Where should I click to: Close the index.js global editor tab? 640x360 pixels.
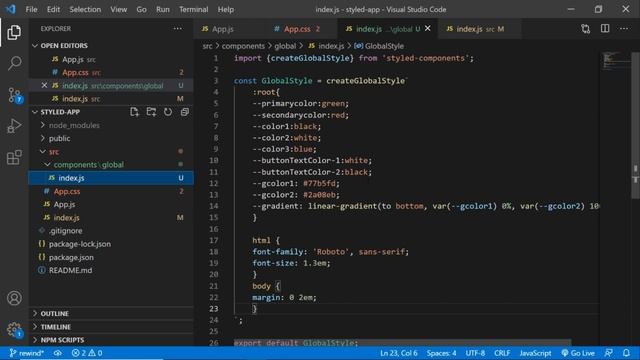click(x=428, y=29)
